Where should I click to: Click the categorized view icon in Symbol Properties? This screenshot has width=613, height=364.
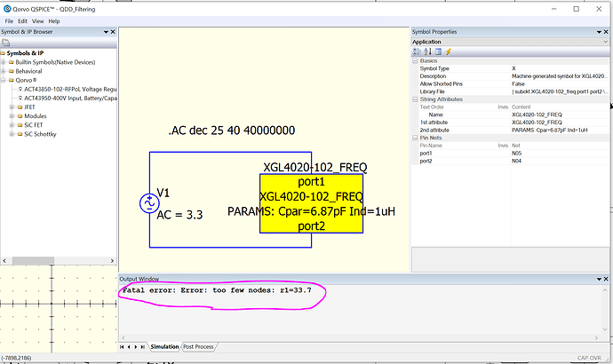click(x=417, y=51)
